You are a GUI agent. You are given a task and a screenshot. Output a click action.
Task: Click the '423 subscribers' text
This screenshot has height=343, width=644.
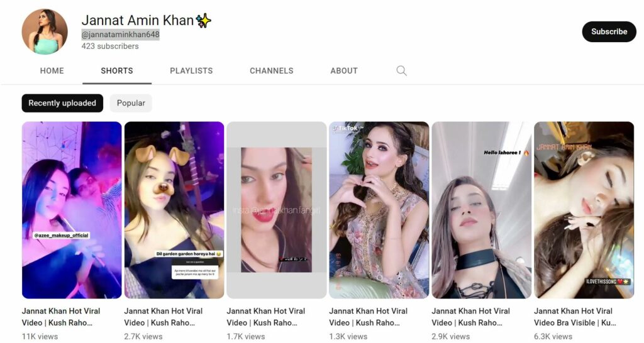110,46
